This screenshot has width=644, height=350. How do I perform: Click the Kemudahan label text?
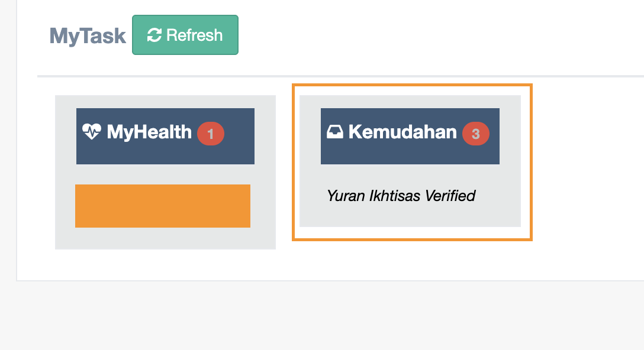[402, 132]
